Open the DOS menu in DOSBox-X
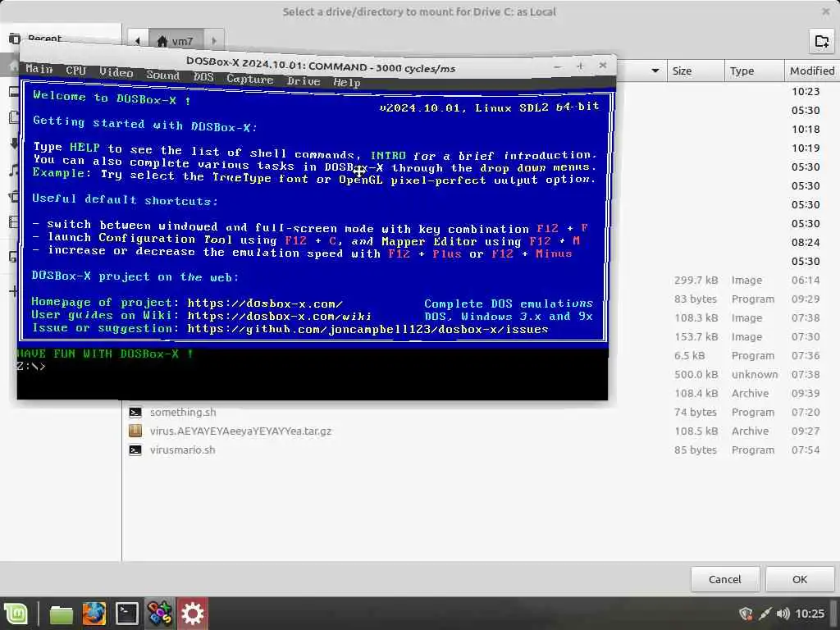 (203, 76)
